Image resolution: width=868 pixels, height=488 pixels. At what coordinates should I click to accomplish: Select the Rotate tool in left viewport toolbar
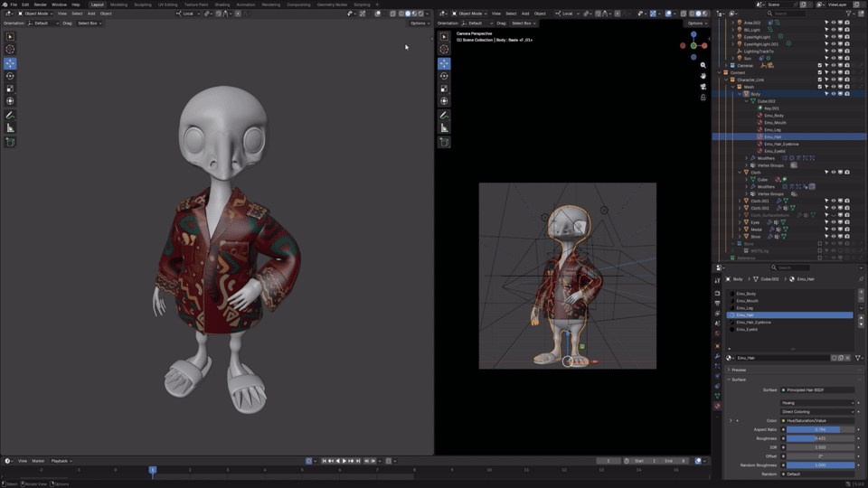coord(10,76)
